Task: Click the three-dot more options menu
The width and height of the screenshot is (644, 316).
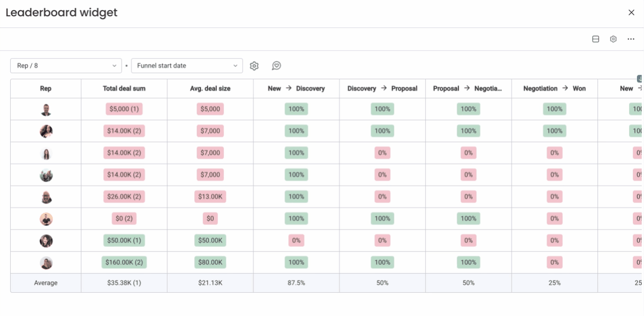Action: coord(630,39)
